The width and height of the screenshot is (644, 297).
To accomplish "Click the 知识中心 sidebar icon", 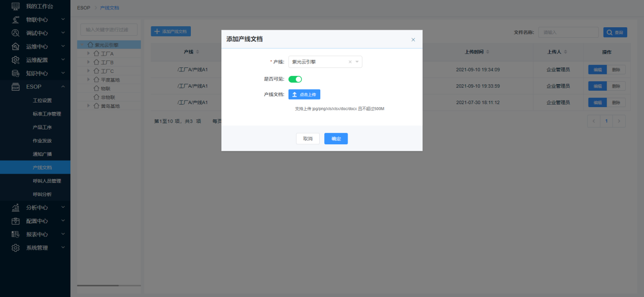I will pyautogui.click(x=15, y=73).
